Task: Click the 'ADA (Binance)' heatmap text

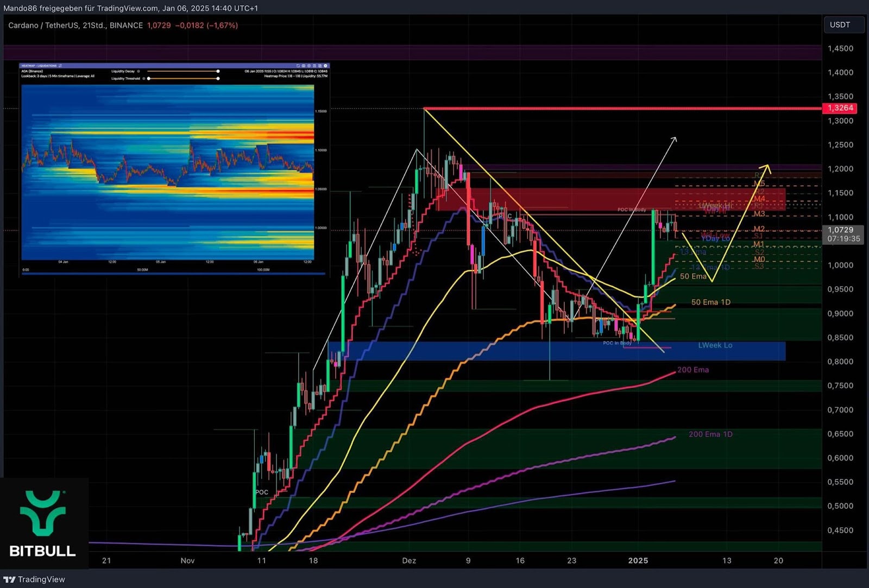Action: coord(32,71)
